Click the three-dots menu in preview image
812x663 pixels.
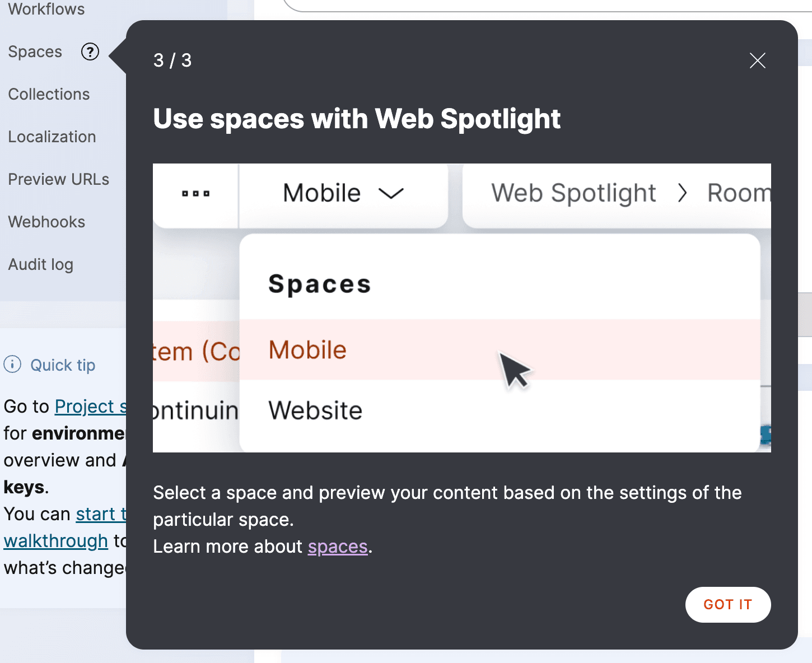pyautogui.click(x=195, y=194)
